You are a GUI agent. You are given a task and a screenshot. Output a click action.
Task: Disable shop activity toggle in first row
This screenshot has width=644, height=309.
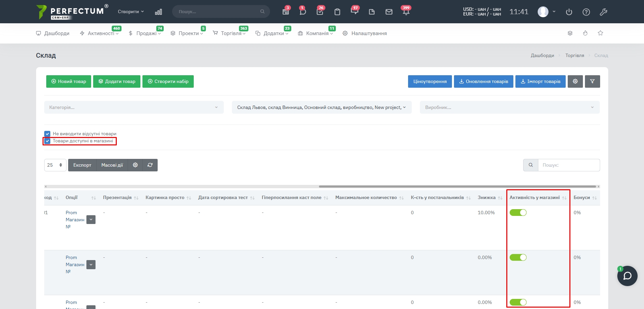point(518,213)
